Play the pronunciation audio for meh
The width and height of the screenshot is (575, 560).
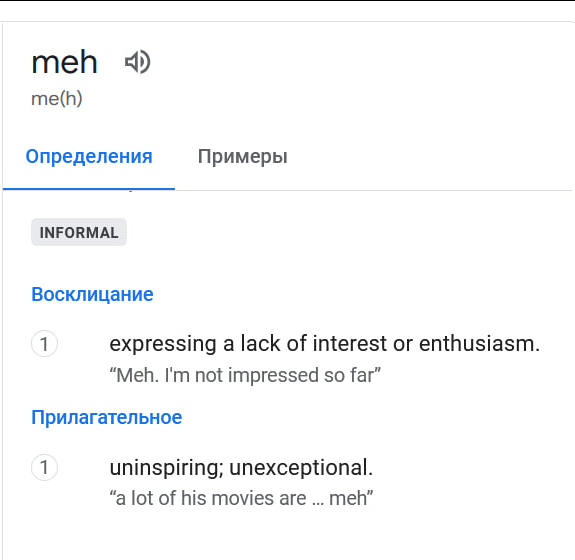point(138,62)
